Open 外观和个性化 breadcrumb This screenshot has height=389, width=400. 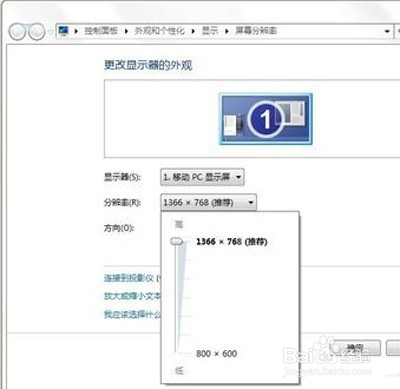159,31
